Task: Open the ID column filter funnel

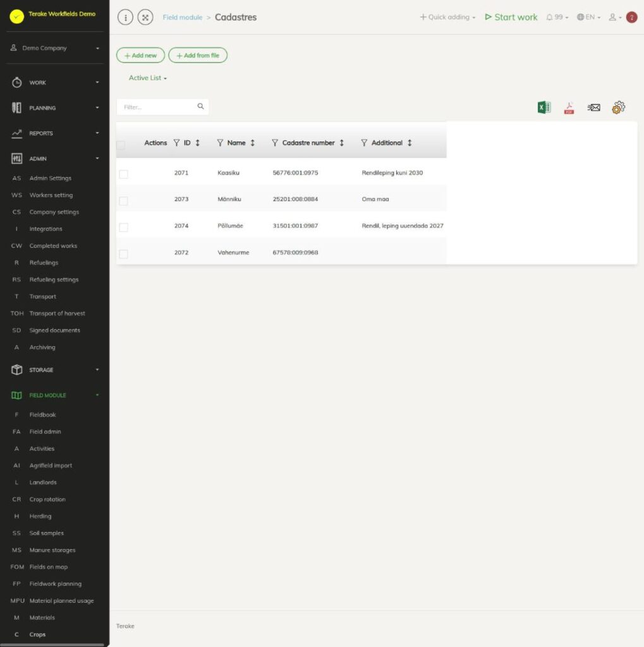Action: coord(177,143)
